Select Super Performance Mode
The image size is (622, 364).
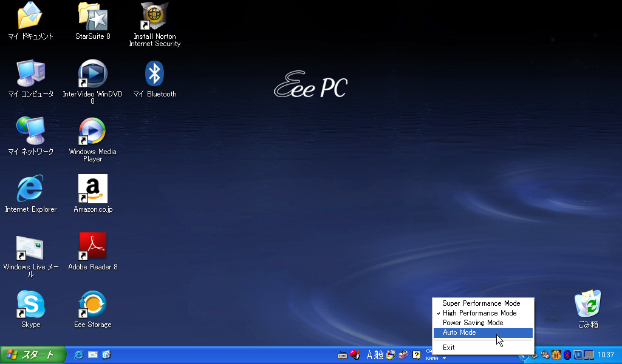tap(483, 303)
